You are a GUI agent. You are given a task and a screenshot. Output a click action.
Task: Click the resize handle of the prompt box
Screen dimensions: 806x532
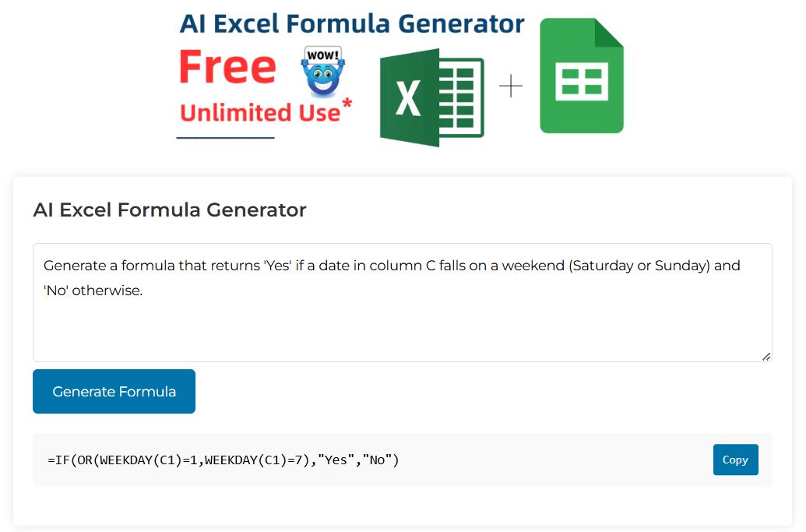click(x=766, y=356)
